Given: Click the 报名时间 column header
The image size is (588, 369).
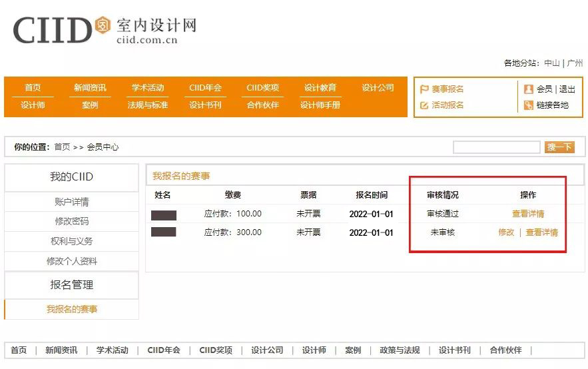Looking at the screenshot, I should click(372, 195).
